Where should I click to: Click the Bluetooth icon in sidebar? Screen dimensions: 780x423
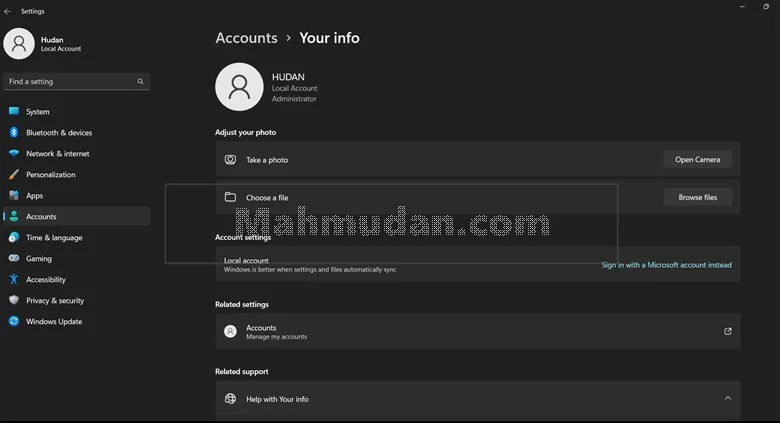click(x=14, y=132)
